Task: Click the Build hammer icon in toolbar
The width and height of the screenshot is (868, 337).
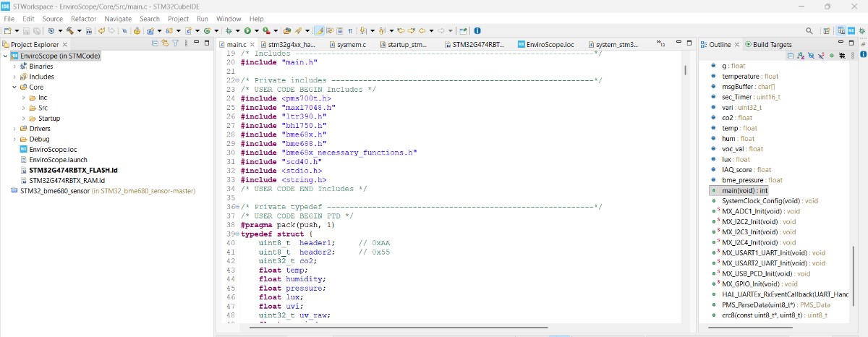Action: [x=70, y=31]
